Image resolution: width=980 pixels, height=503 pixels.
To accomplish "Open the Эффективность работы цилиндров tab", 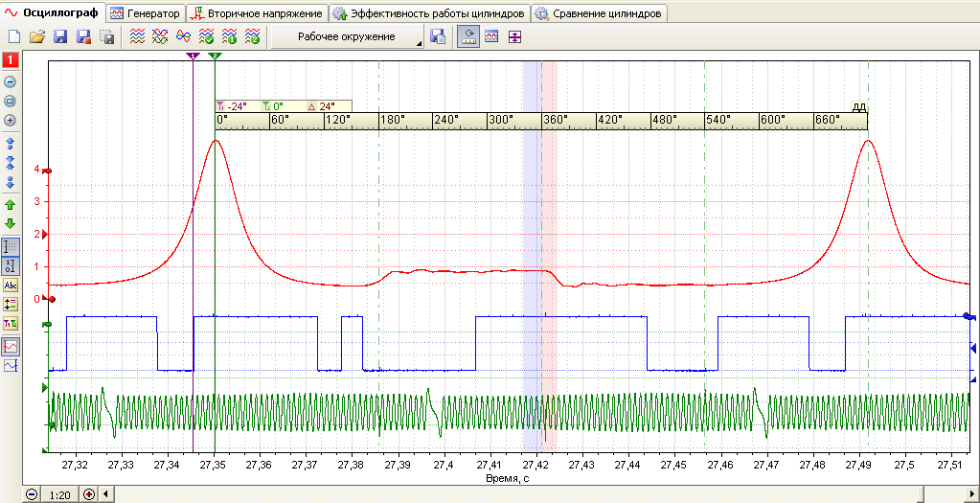I will point(429,13).
